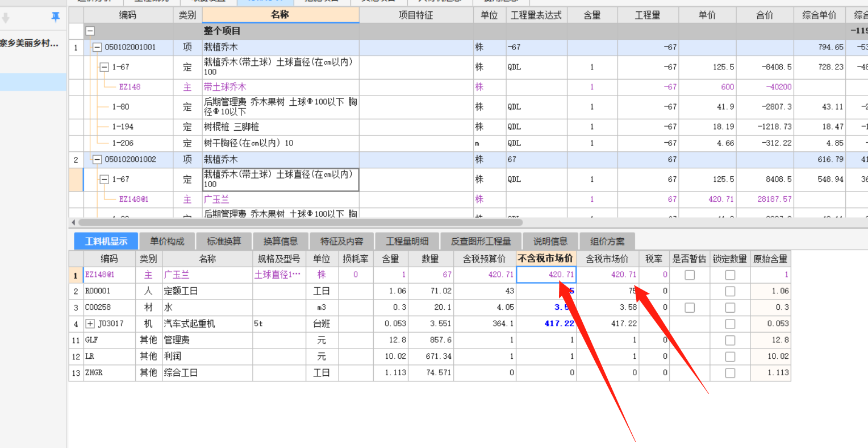Open the 换算信息 tab
The width and height of the screenshot is (868, 448).
pos(281,241)
